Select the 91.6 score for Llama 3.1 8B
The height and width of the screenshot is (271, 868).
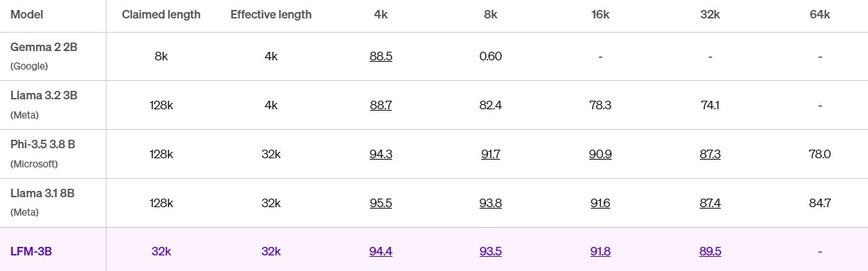[x=600, y=203]
